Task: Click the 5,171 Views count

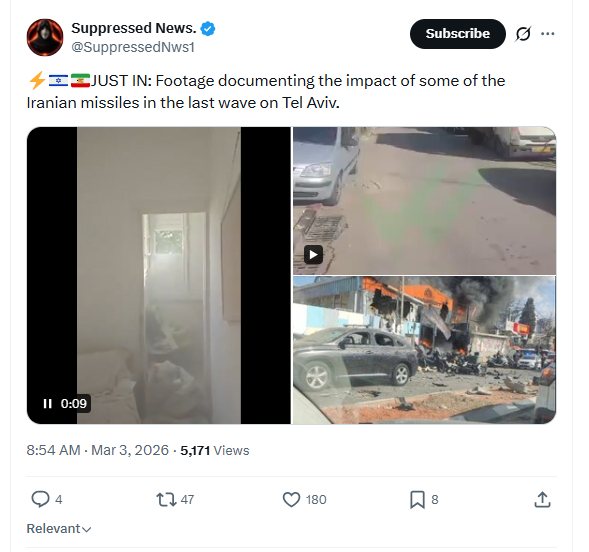Action: pos(215,450)
